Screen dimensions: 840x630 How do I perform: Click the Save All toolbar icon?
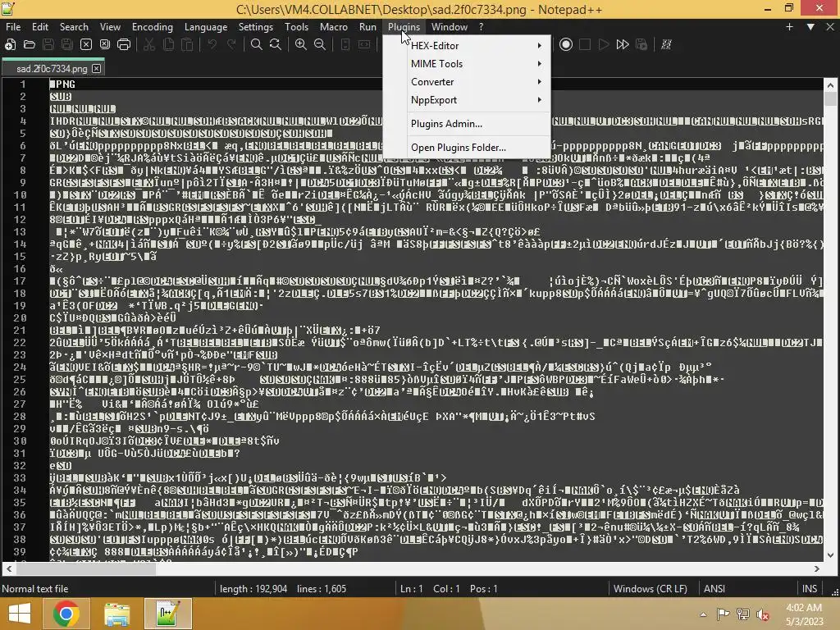(67, 44)
